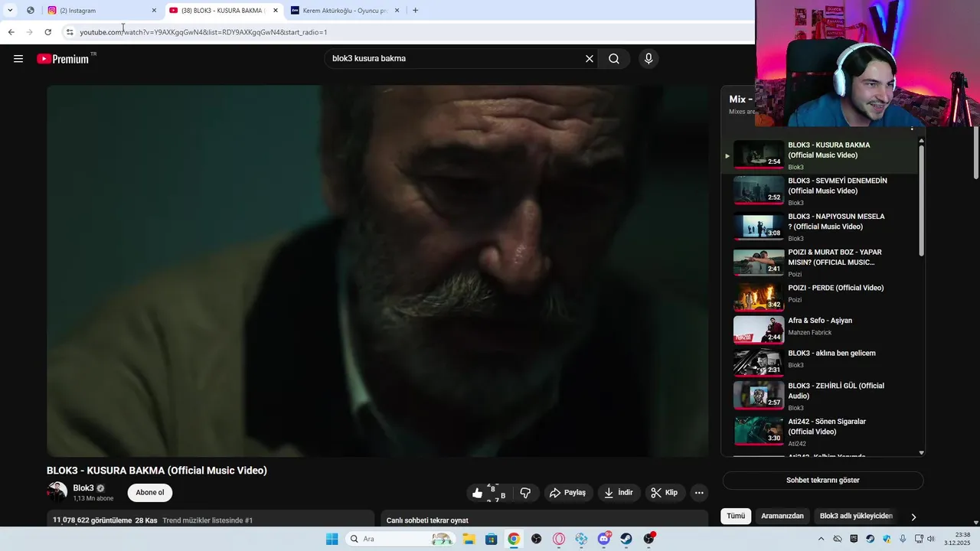Click the playlist vertical scrollbar thumb
This screenshot has height=551, width=980.
(x=921, y=201)
